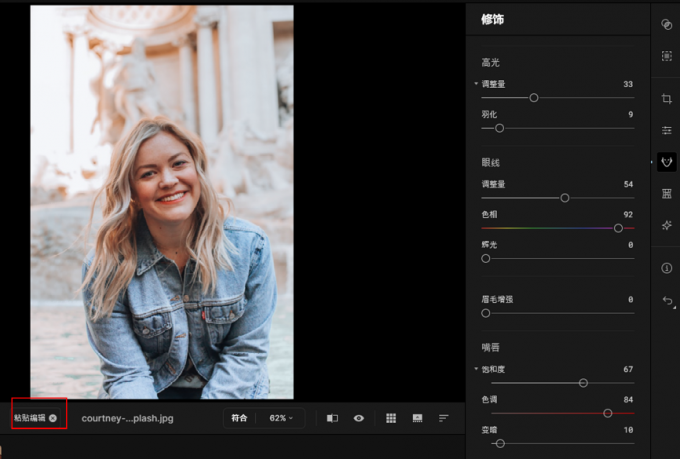This screenshot has height=459, width=680.
Task: Open the info panel icon
Action: [666, 268]
